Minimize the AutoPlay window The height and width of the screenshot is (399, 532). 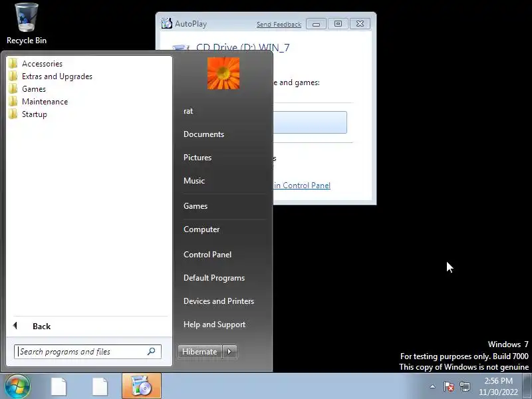point(316,24)
